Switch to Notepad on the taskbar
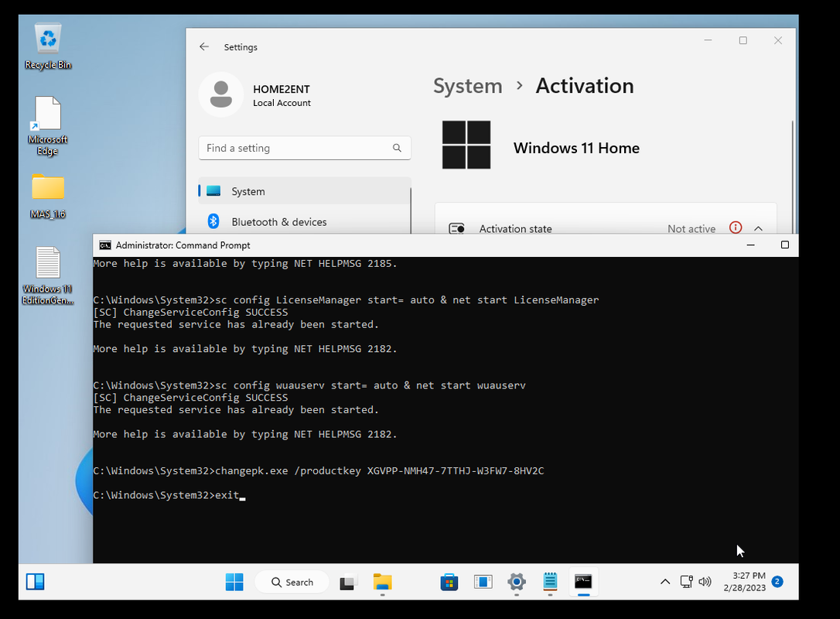The height and width of the screenshot is (619, 840). click(x=550, y=582)
